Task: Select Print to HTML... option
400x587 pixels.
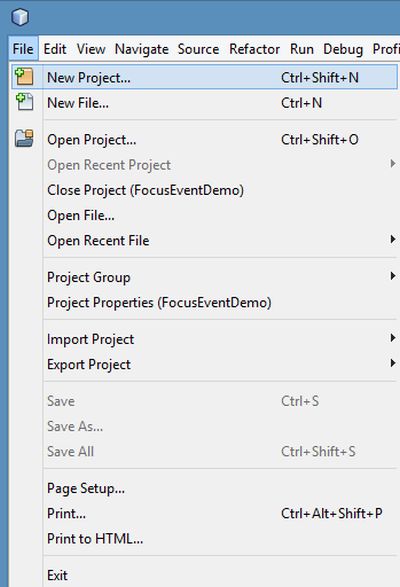Action: tap(95, 539)
